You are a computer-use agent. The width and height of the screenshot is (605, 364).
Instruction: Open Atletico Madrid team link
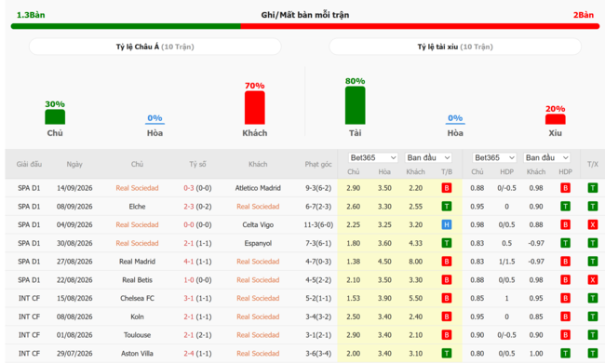click(258, 188)
